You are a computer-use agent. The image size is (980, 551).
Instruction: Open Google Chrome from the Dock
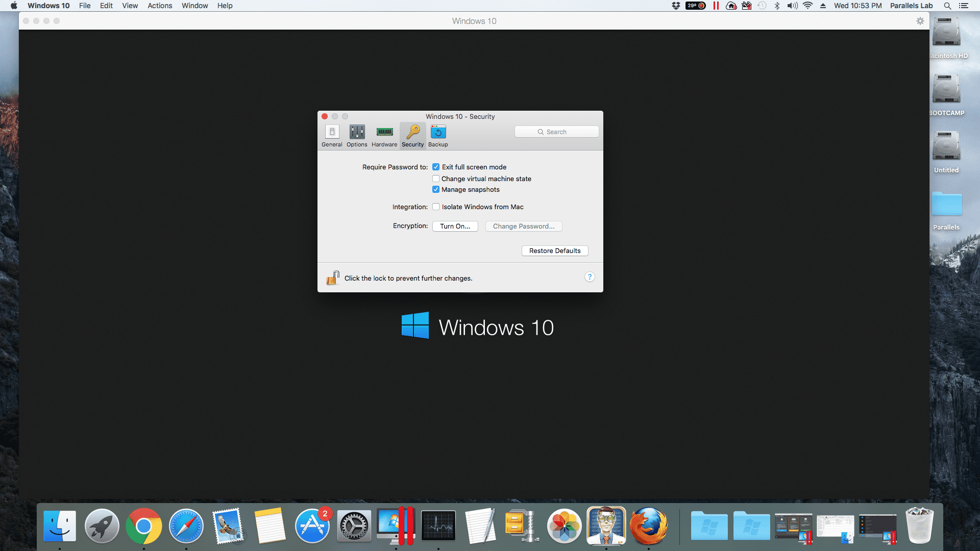(x=144, y=525)
